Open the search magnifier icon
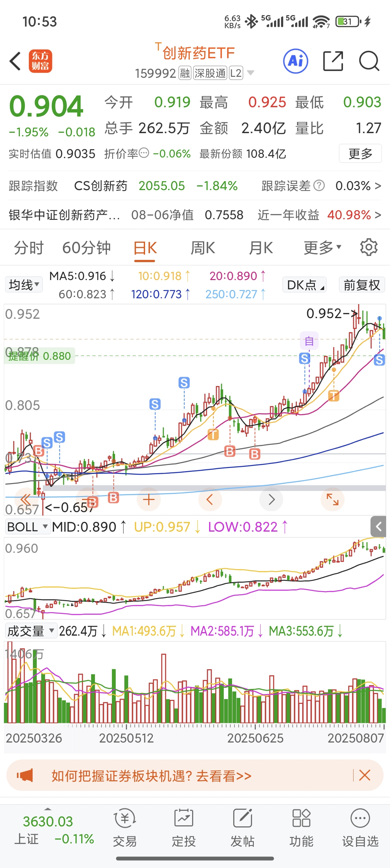Screen dimensions: 390x868 [369, 61]
